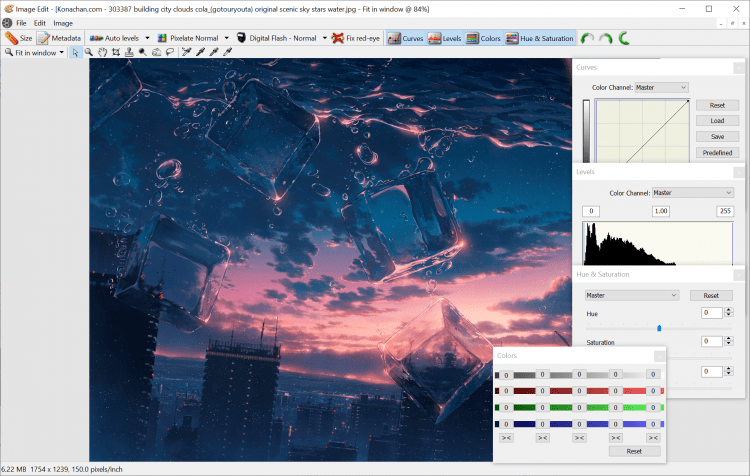Click the rotate left green arrow
The height and width of the screenshot is (476, 750).
click(x=587, y=38)
